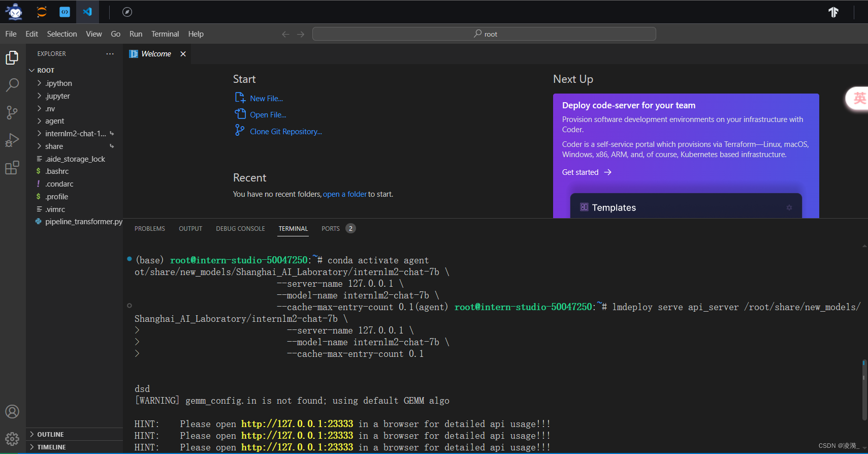868x454 pixels.
Task: Open the Search view in activity bar
Action: 12,85
